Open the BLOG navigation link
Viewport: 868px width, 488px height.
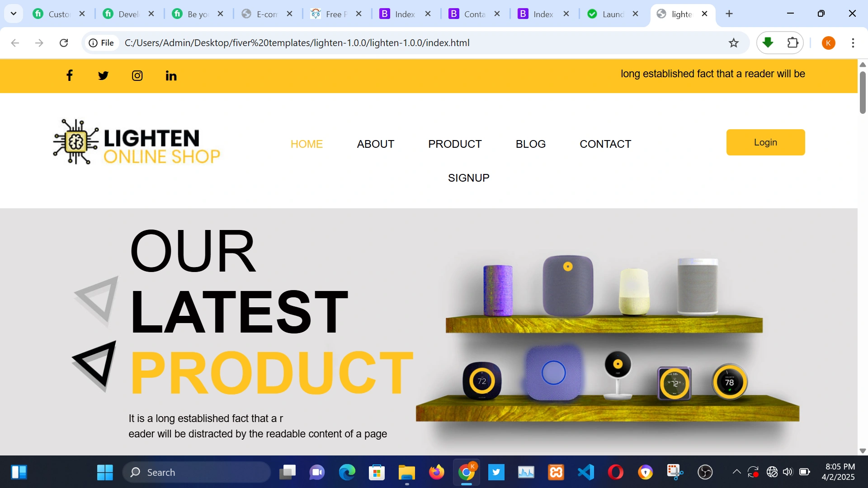coord(531,144)
